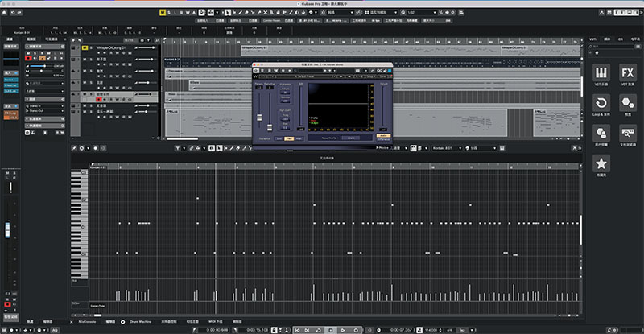Screen dimensions: 644x334
Task: Open the grid type dropdown beside snap
Action: pyautogui.click(x=381, y=13)
